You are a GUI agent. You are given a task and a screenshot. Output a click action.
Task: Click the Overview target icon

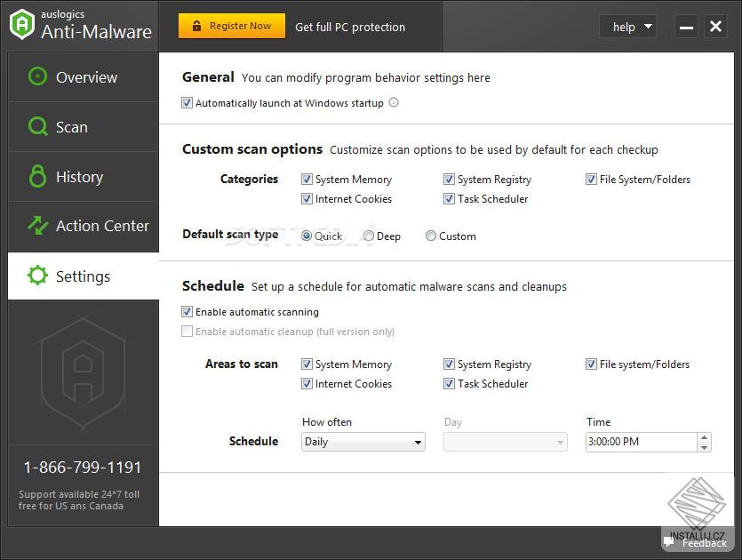point(38,76)
